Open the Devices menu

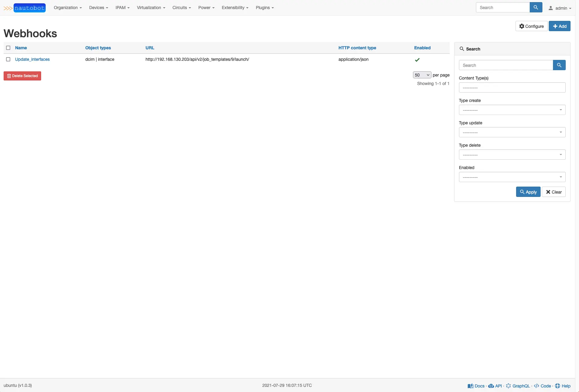click(x=99, y=8)
